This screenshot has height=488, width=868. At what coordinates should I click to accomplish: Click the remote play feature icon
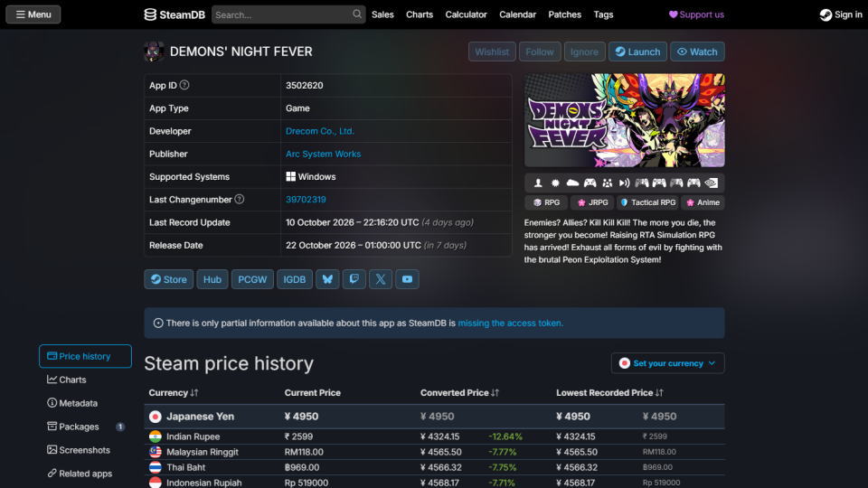[x=625, y=183]
